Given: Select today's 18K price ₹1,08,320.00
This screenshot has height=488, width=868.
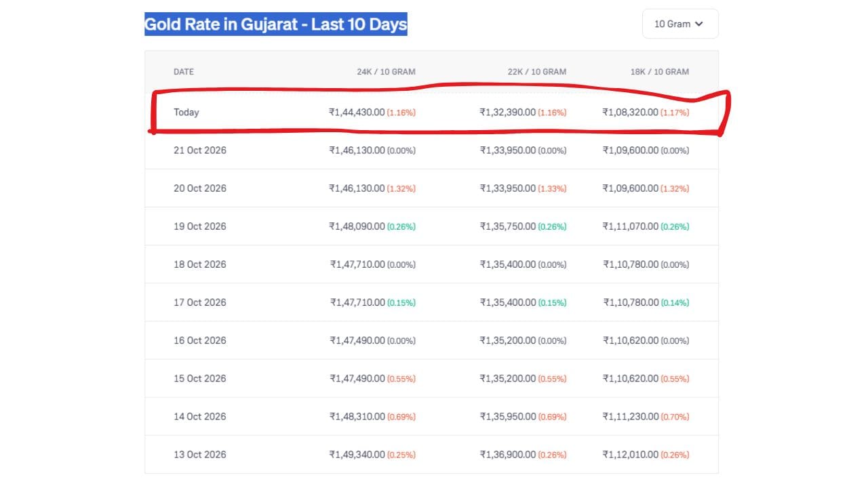Looking at the screenshot, I should click(x=630, y=113).
